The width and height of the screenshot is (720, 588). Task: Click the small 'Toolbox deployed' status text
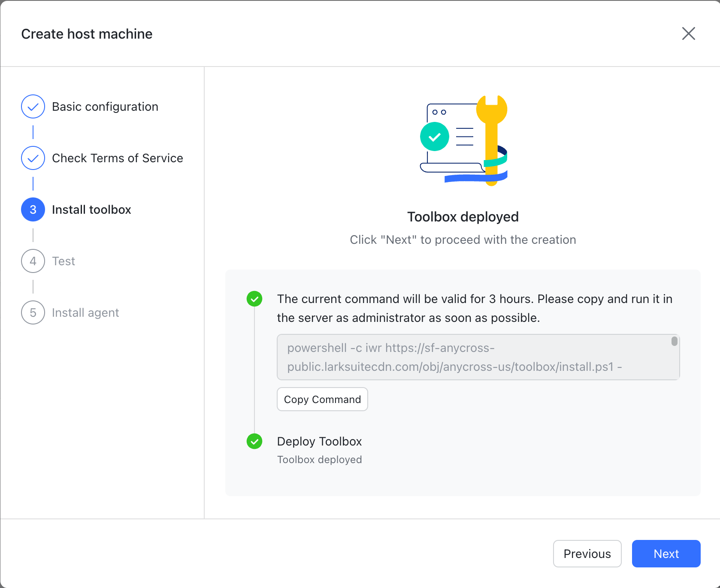320,460
